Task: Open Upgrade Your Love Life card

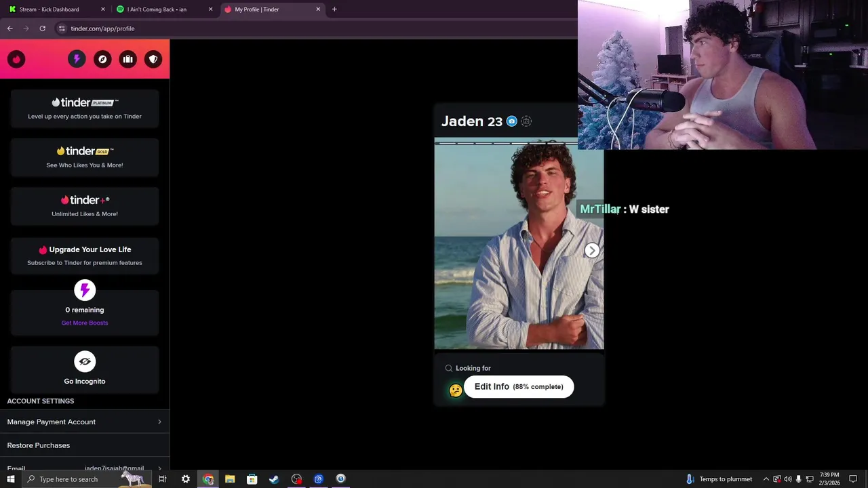Action: point(85,256)
